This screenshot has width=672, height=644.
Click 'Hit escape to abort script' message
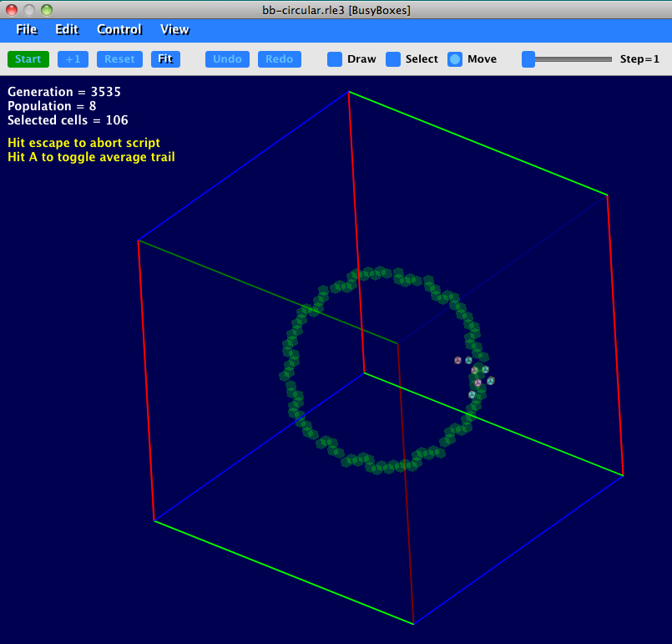84,143
